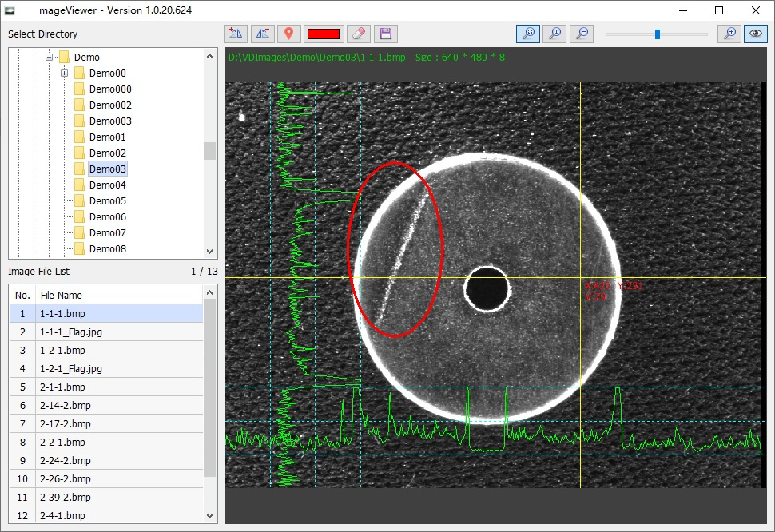Viewport: 775px width, 532px height.
Task: Expand the Demo00 folder node
Action: [x=65, y=73]
